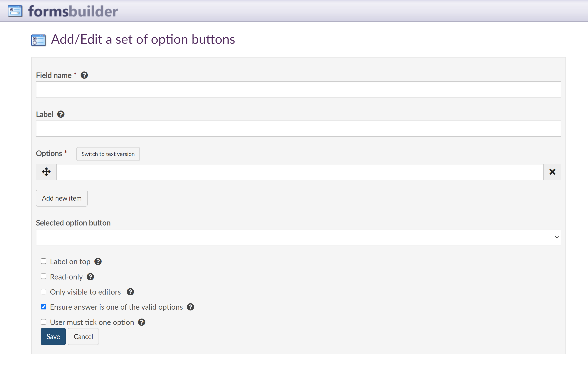Click help icon for User must tick one option
The image size is (588, 371).
pyautogui.click(x=142, y=322)
